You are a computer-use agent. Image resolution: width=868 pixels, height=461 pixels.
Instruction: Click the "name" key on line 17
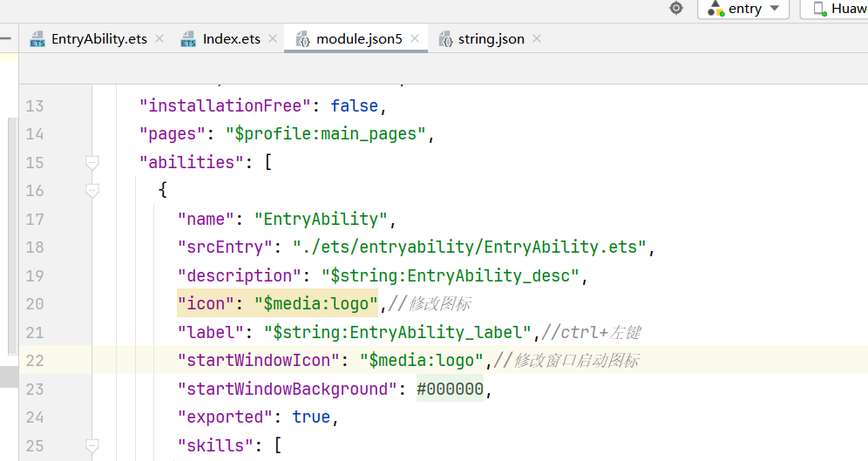(206, 219)
